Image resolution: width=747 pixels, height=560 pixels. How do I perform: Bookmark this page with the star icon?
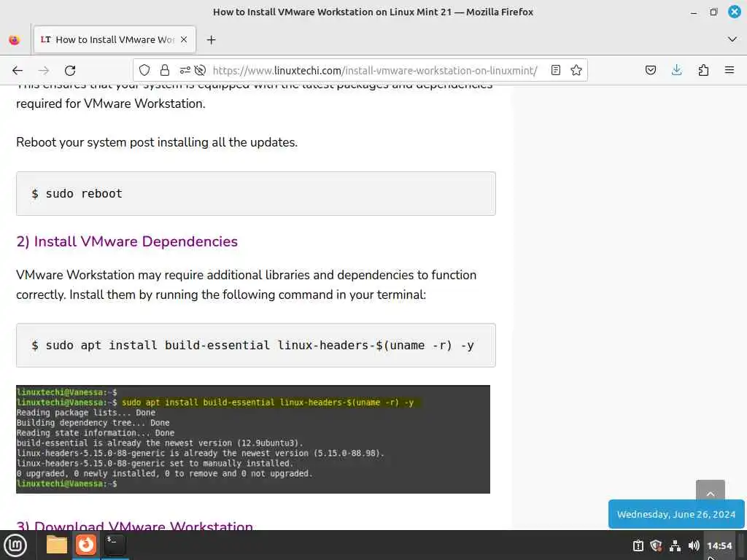point(576,71)
